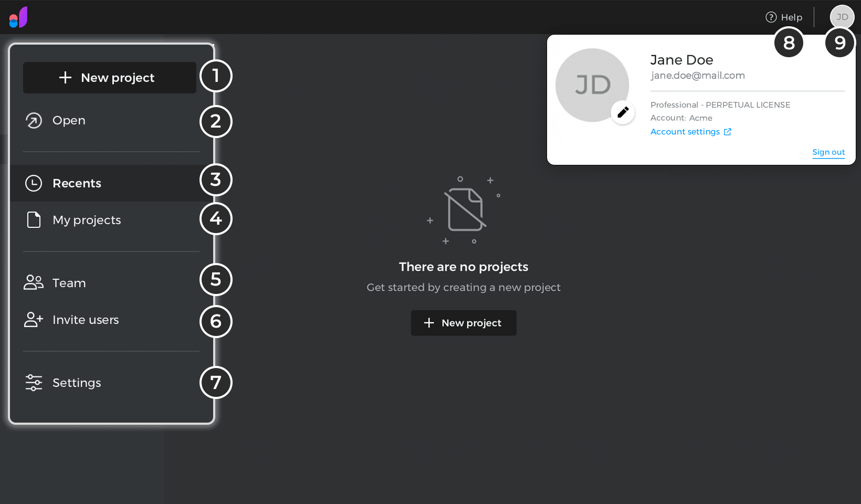The width and height of the screenshot is (861, 504).
Task: Click the Team people icon
Action: (x=34, y=282)
